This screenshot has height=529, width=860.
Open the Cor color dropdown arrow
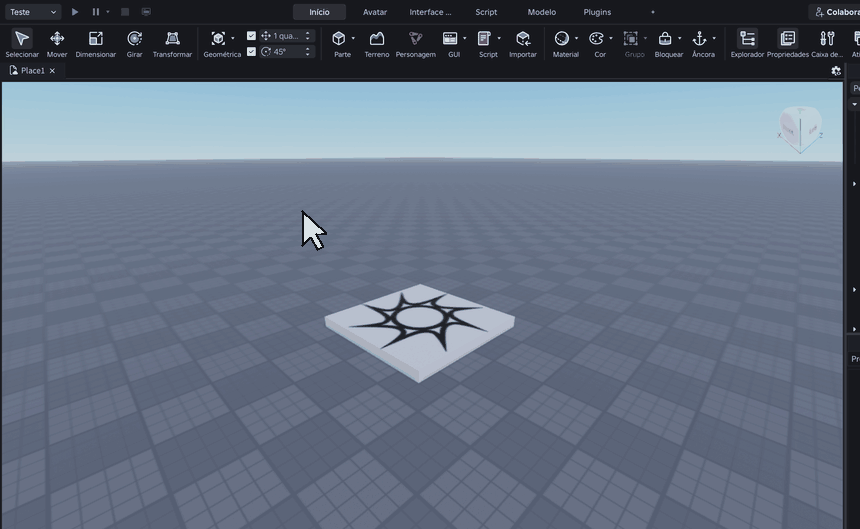(x=611, y=38)
